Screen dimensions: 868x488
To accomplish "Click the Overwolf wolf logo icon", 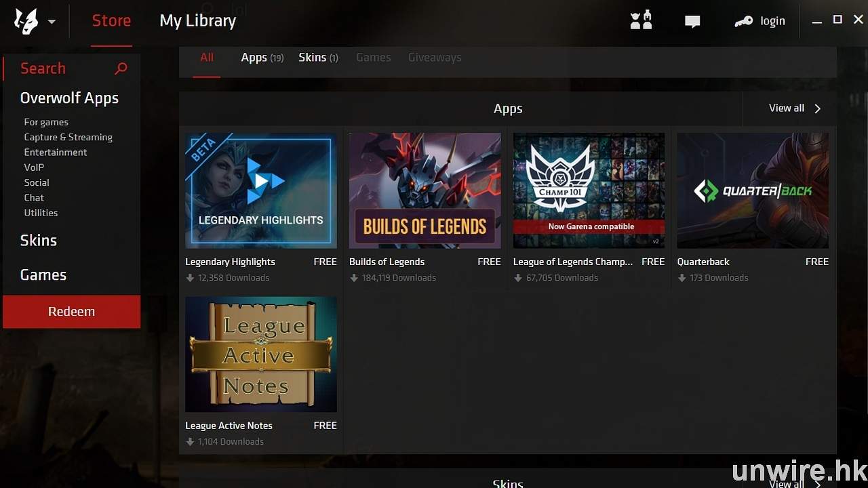I will click(x=26, y=21).
